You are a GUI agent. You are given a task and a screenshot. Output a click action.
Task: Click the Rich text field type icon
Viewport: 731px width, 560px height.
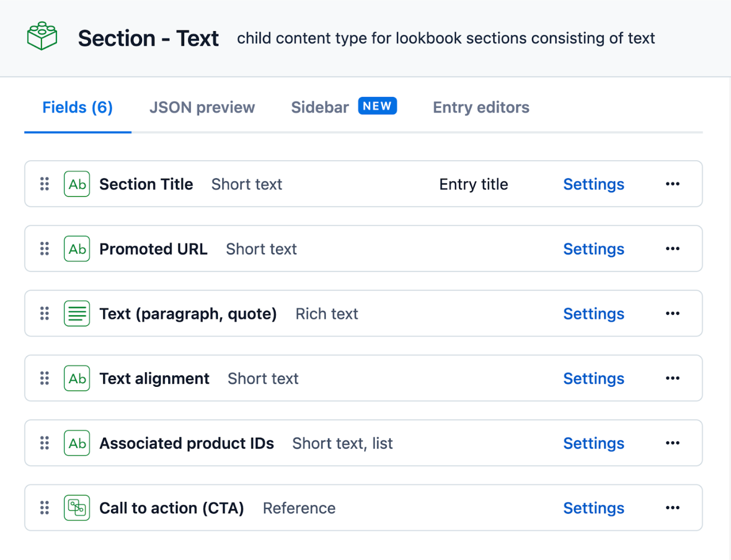pyautogui.click(x=77, y=314)
